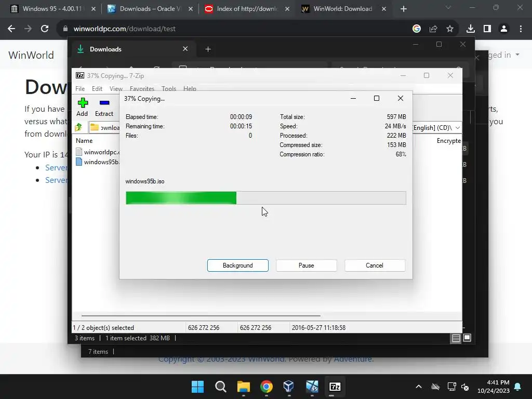Open the Chrome tab search chevron
Screen dimensions: 532x399
tap(448, 7)
